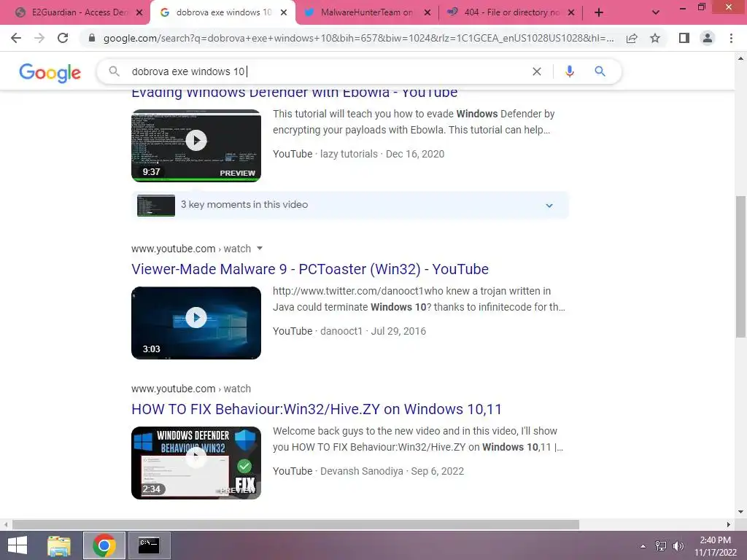This screenshot has height=560, width=747.
Task: Open the network status tray icon
Action: [661, 546]
